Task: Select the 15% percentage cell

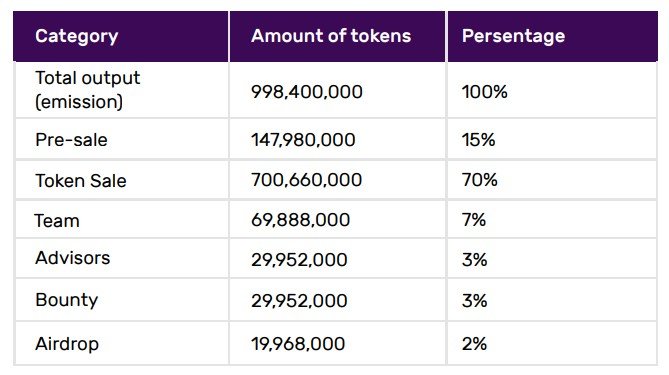Action: pyautogui.click(x=552, y=139)
